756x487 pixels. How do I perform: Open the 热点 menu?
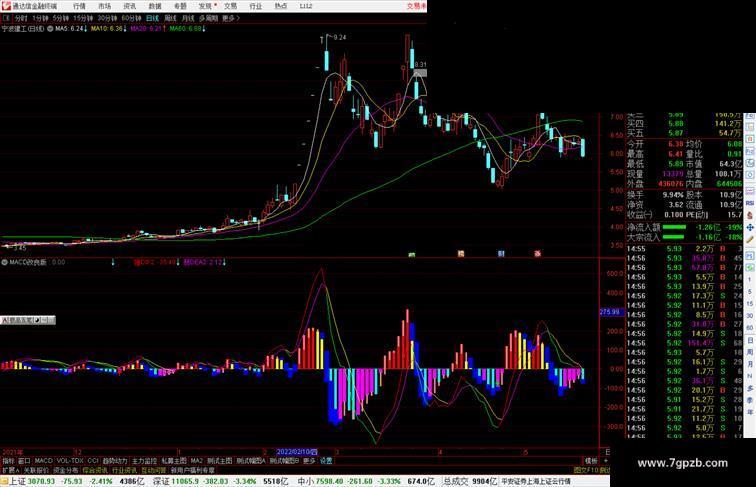(x=281, y=6)
